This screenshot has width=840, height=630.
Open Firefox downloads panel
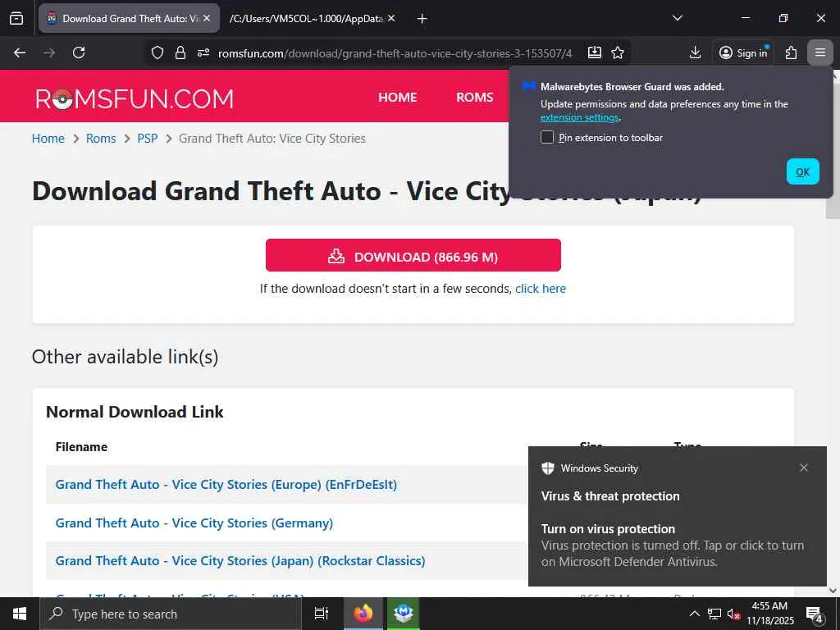pos(695,52)
